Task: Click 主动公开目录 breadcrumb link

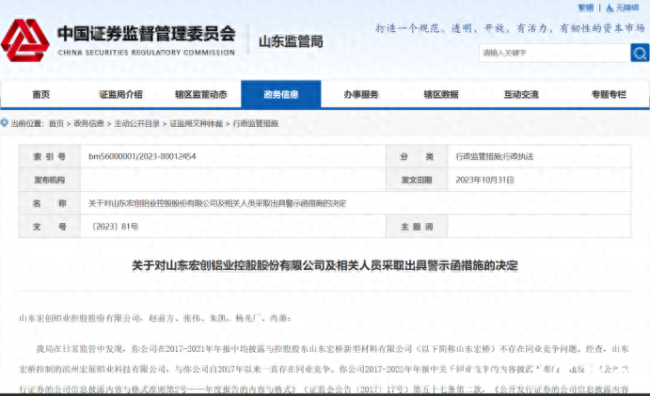Action: (x=137, y=124)
